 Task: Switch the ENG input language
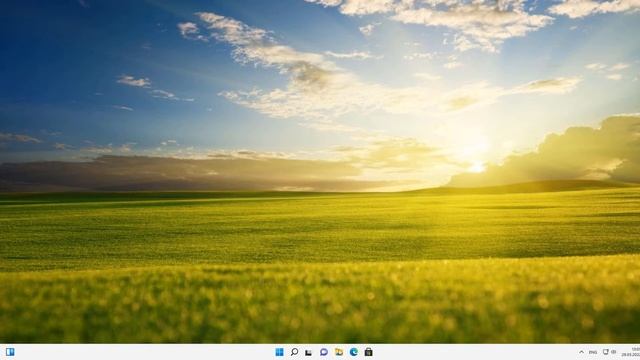coord(593,352)
